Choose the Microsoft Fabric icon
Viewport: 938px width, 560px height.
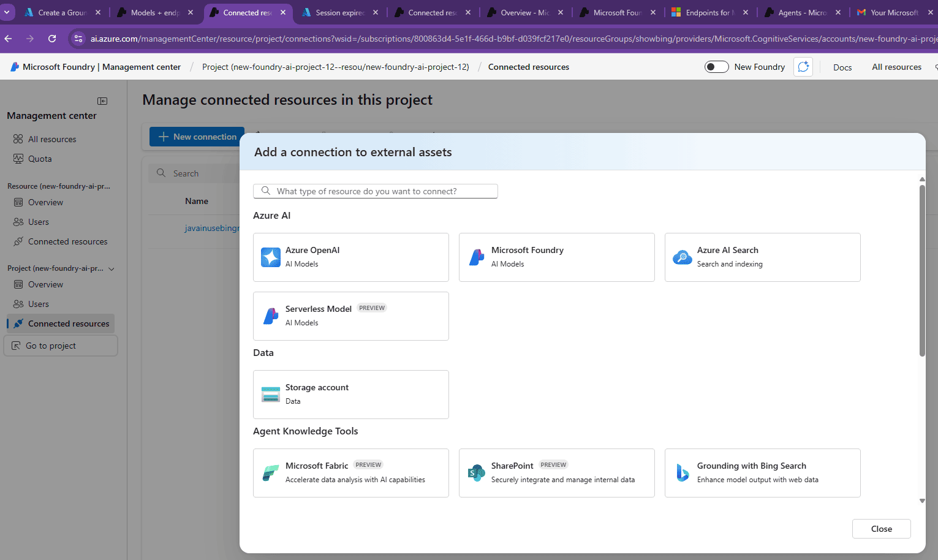270,473
